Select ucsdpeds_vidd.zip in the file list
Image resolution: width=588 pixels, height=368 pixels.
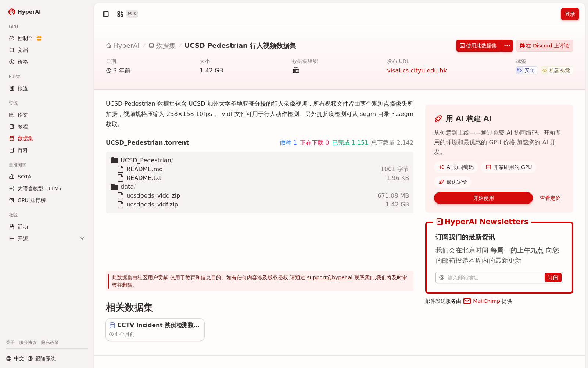153,195
